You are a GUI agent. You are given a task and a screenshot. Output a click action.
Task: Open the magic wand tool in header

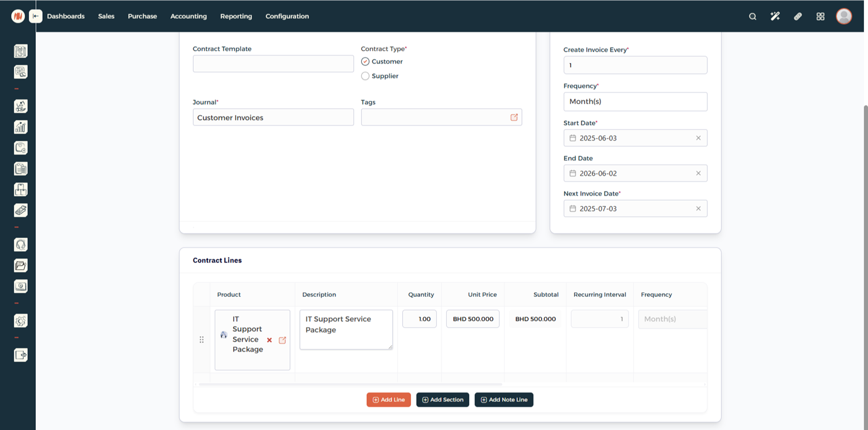coord(775,17)
